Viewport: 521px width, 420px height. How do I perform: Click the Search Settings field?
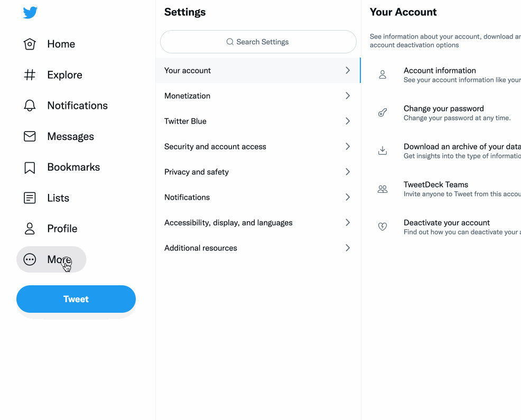point(258,42)
